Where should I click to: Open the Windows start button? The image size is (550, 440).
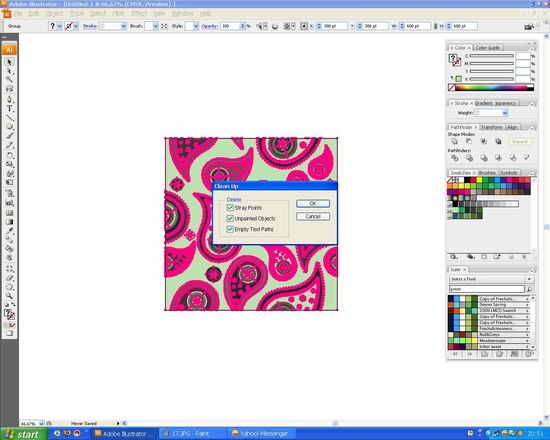pos(23,434)
